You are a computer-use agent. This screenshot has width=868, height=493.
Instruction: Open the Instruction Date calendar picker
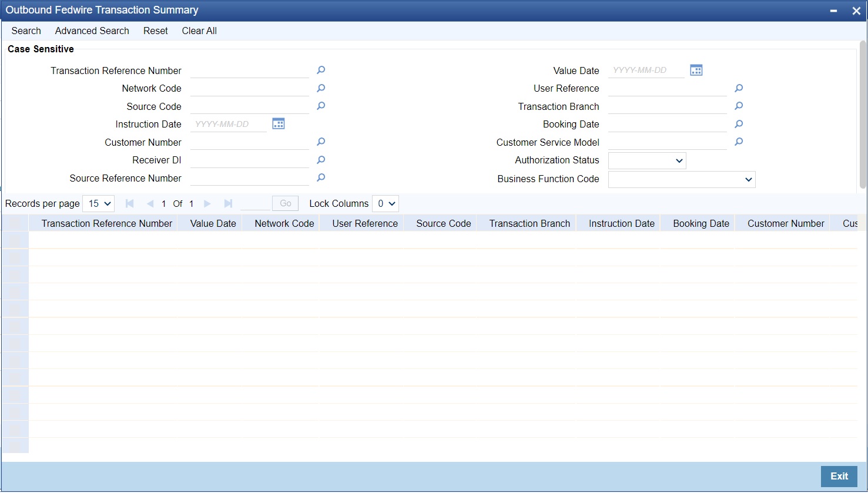click(x=279, y=123)
